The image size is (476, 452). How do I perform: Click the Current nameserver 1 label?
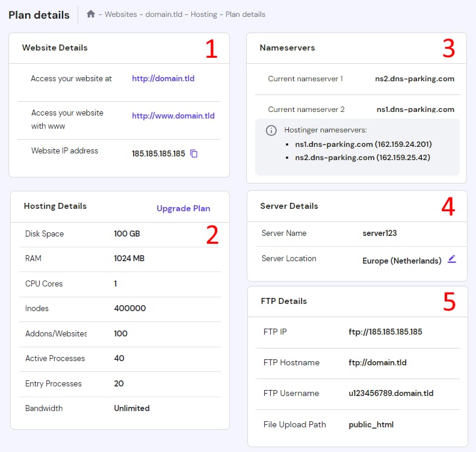coord(305,79)
